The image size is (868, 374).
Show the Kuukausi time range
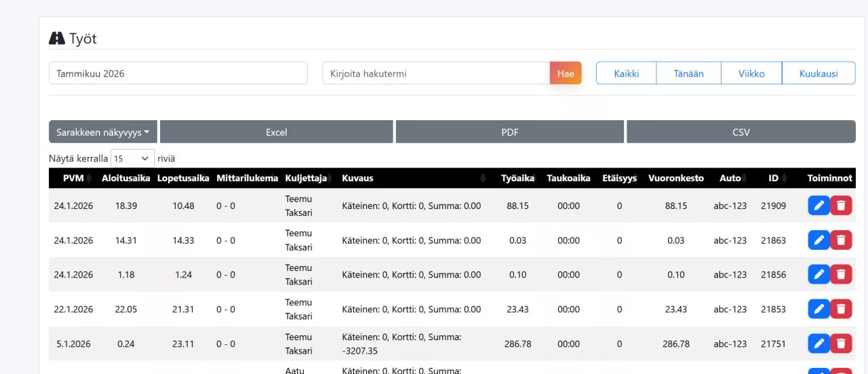tap(818, 73)
